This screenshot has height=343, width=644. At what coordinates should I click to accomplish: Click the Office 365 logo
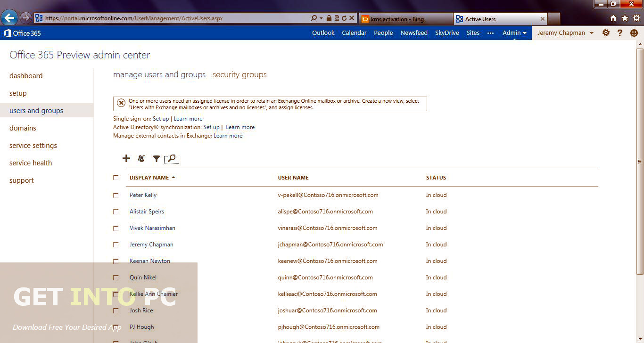[23, 33]
